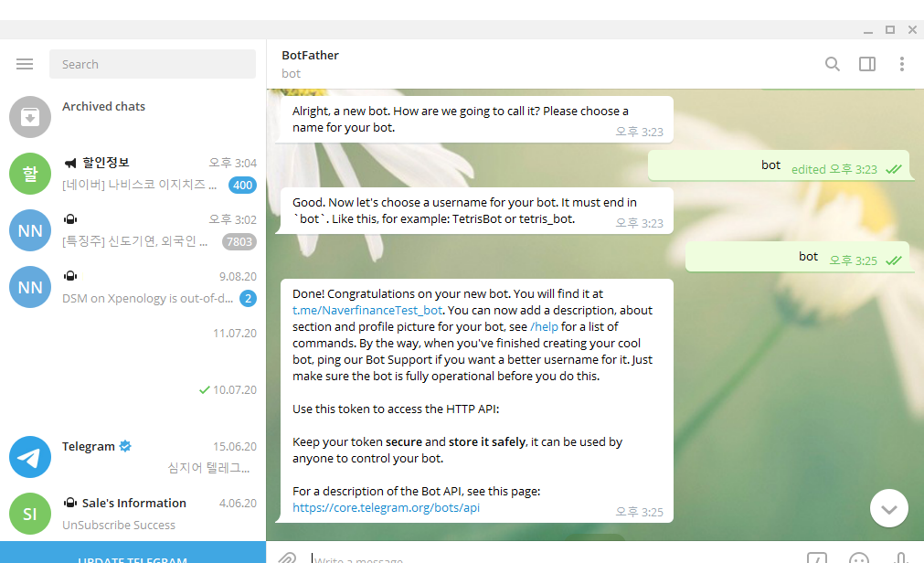The image size is (924, 563).
Task: Click the 'Good. Now let's choose' message
Action: (x=473, y=210)
